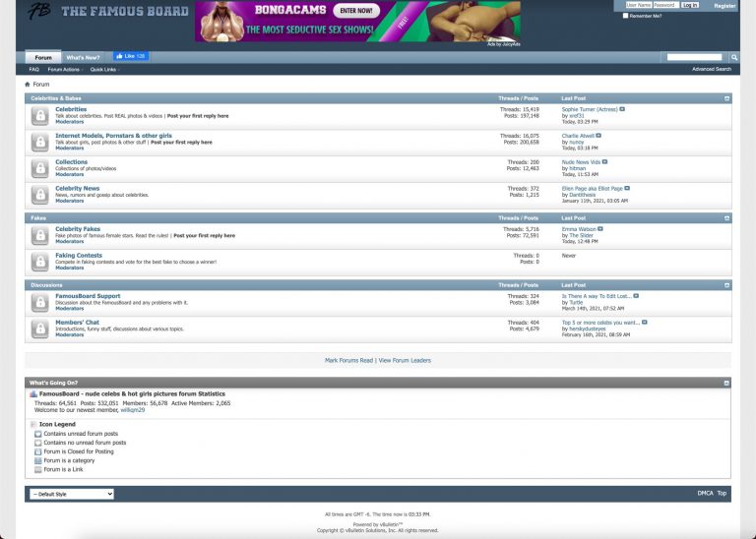Collapse the Celebrities & Babes category
Image resolution: width=756 pixels, height=539 pixels.
[726, 98]
